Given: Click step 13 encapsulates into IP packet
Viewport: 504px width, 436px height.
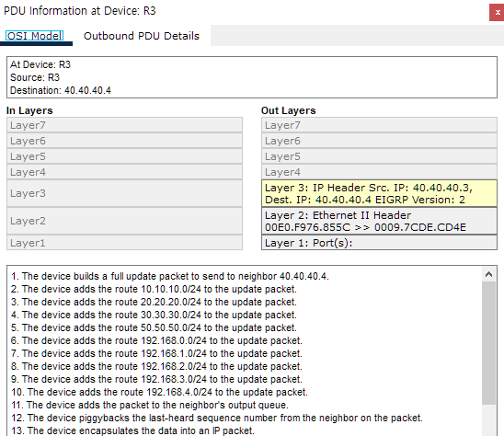Looking at the screenshot, I should point(132,430).
